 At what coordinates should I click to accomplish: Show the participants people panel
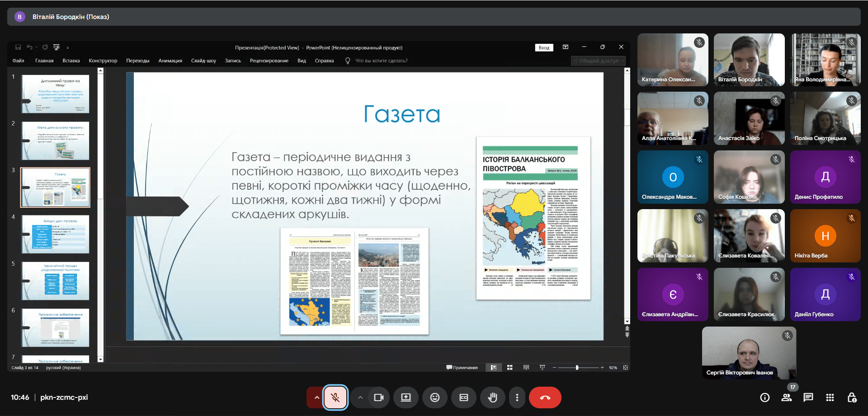point(787,397)
